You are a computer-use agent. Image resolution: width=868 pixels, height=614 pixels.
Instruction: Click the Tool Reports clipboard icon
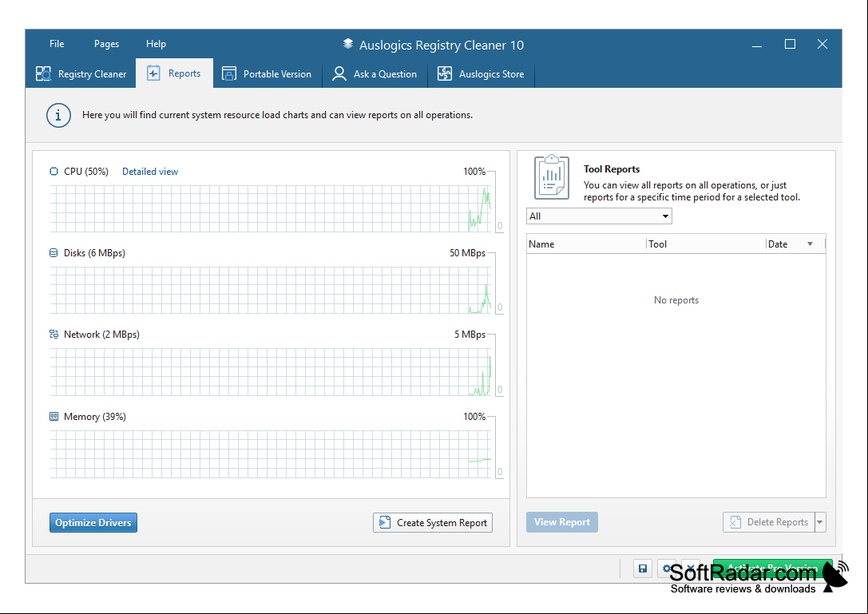551,177
